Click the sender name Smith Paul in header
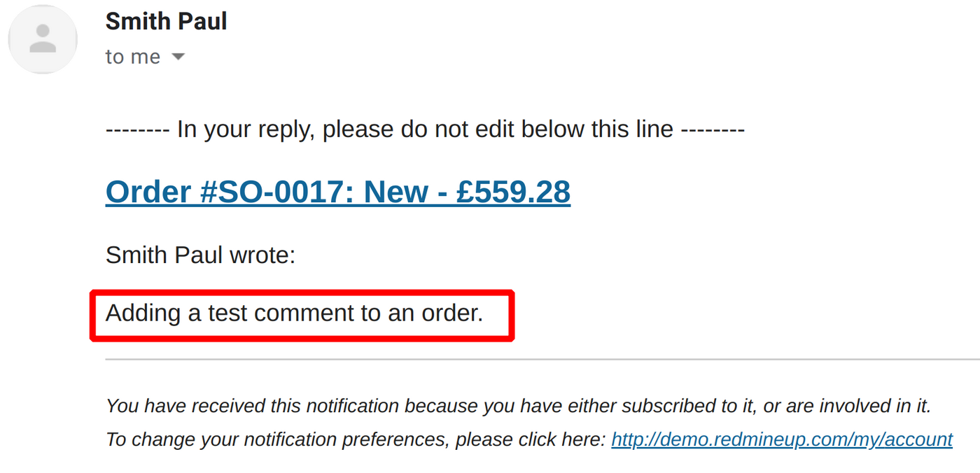 click(166, 21)
